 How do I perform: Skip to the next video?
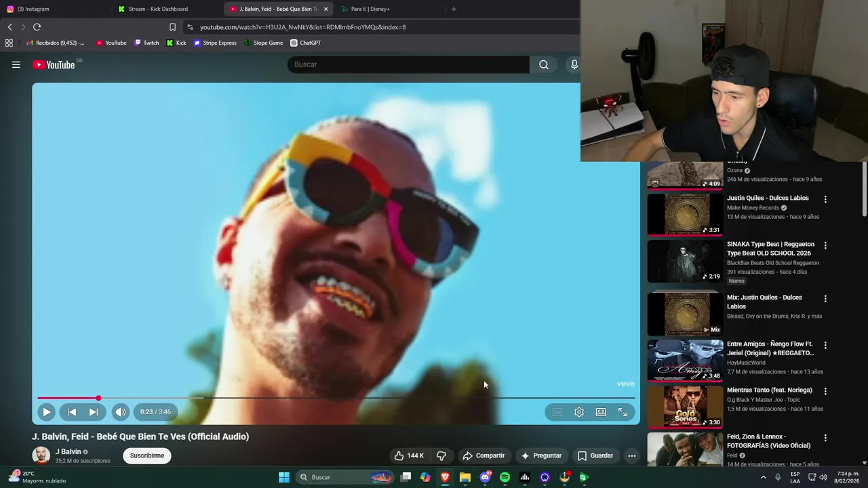94,411
